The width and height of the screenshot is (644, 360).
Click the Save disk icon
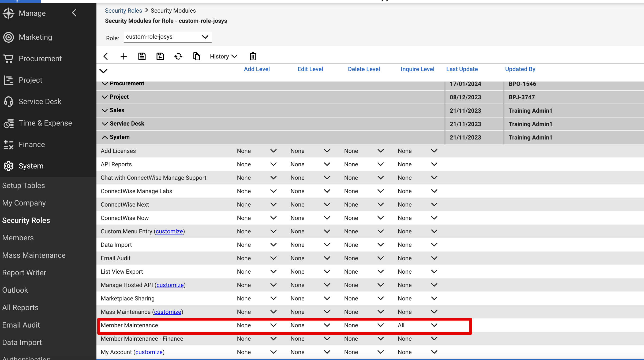coord(142,56)
